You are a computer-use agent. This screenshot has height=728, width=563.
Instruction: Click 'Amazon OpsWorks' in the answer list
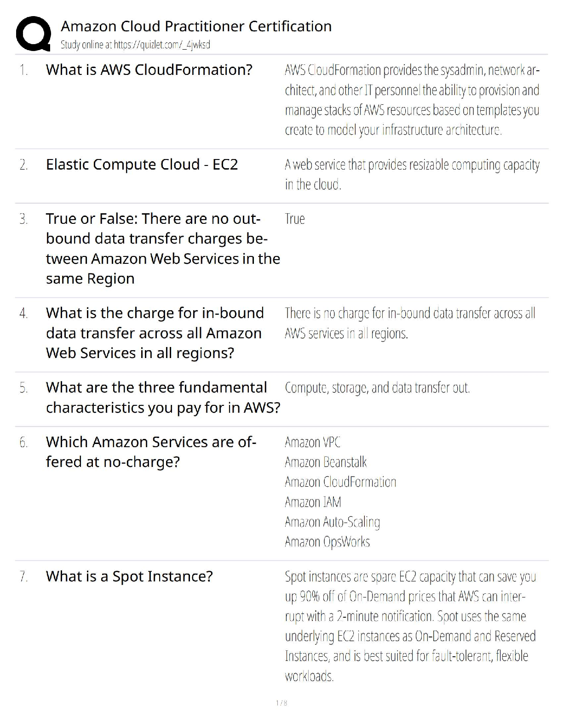click(x=327, y=542)
